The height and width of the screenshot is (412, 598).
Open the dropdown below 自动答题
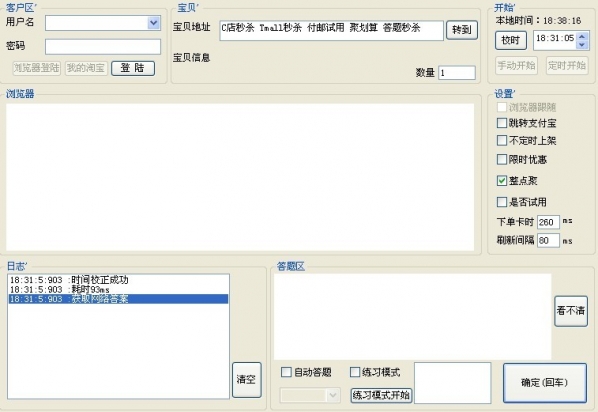pyautogui.click(x=310, y=395)
